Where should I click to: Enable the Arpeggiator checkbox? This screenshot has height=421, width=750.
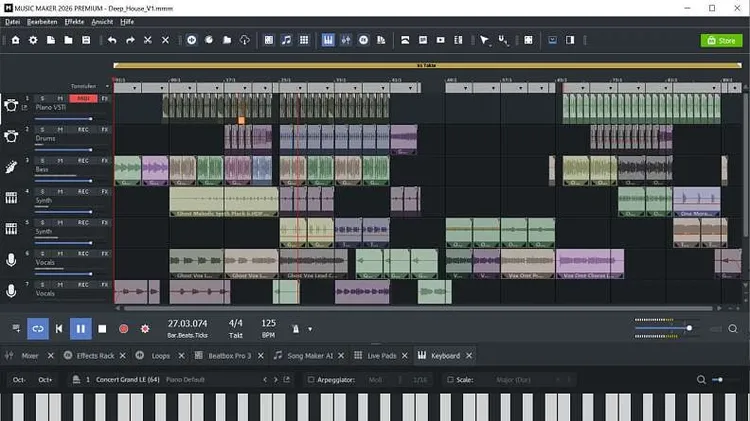(x=311, y=380)
